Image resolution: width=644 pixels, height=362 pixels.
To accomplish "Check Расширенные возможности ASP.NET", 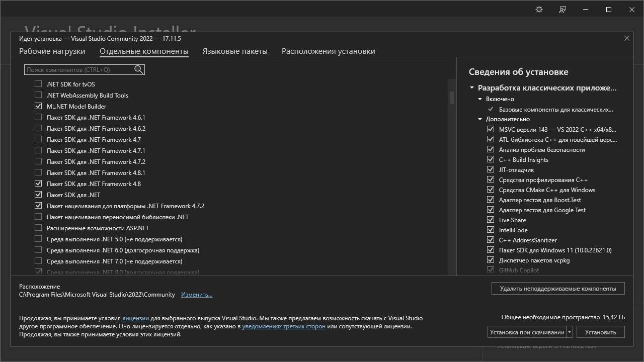I will 38,228.
